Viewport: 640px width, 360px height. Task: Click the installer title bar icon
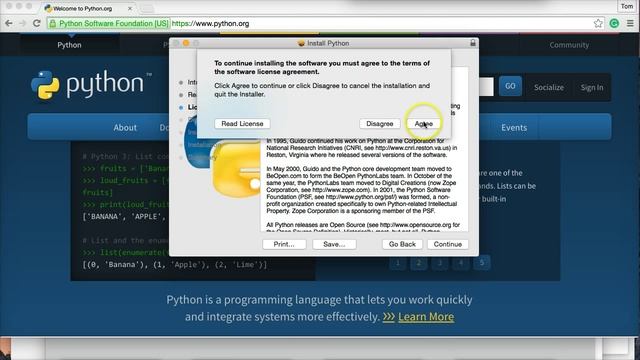click(x=301, y=43)
